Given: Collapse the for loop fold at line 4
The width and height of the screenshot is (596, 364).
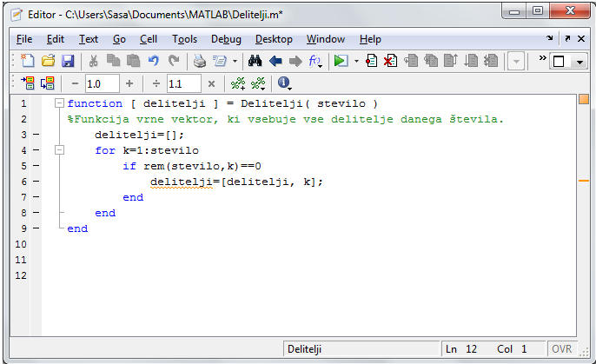Looking at the screenshot, I should [x=59, y=150].
